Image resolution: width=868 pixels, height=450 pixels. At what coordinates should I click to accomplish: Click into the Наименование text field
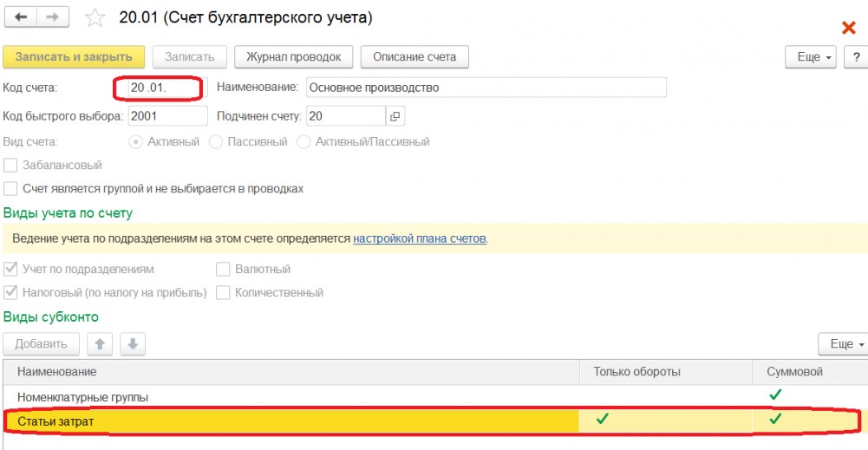click(x=486, y=88)
